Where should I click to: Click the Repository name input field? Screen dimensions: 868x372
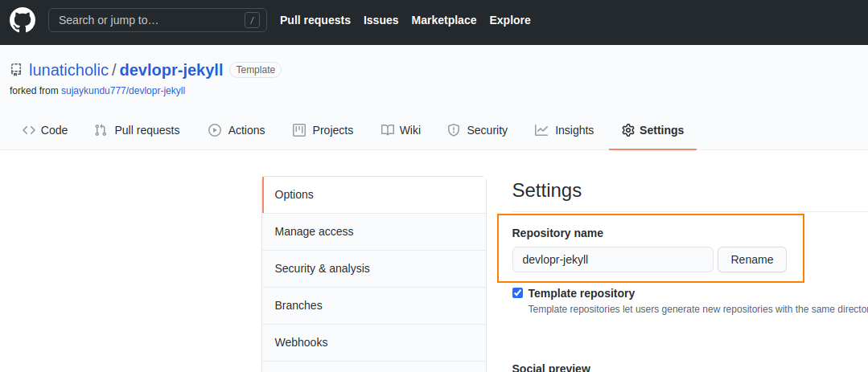(x=613, y=260)
